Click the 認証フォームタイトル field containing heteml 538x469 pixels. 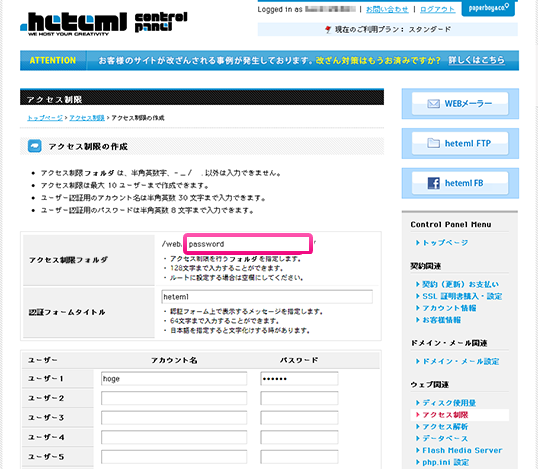[267, 297]
